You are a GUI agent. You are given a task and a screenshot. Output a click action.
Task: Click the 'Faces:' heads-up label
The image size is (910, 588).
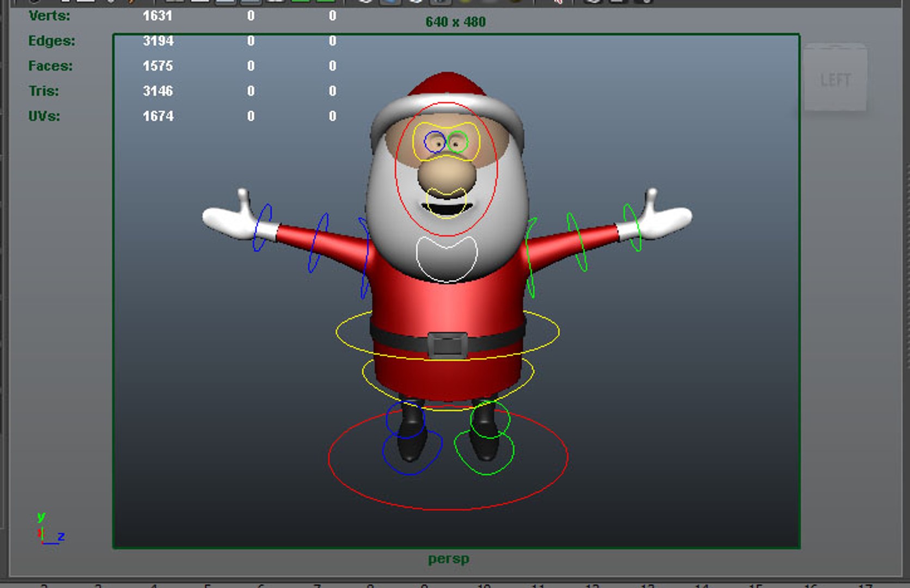(x=51, y=66)
